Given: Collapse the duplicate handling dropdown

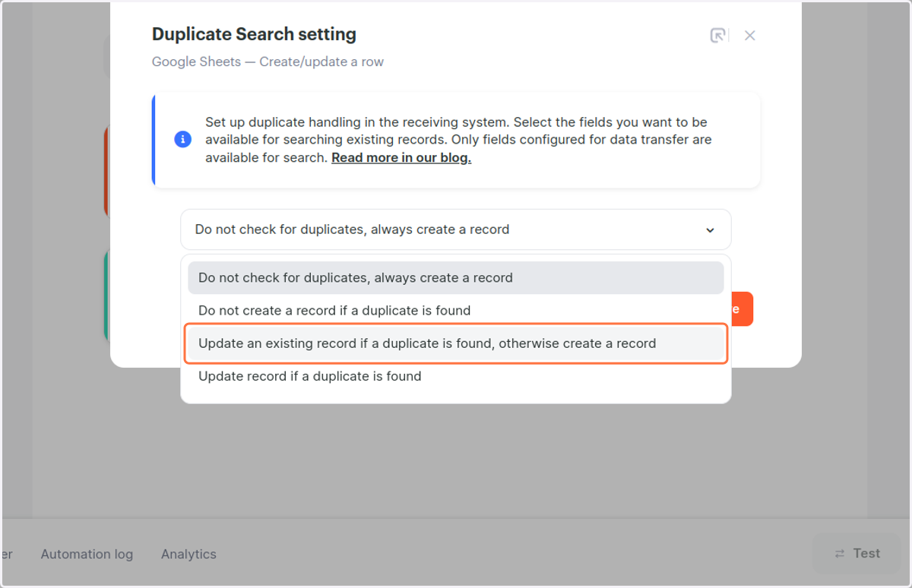Looking at the screenshot, I should coord(455,229).
